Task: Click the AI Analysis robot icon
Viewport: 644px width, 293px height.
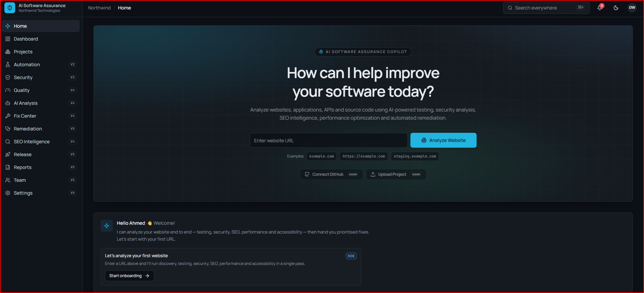Action: coord(8,103)
